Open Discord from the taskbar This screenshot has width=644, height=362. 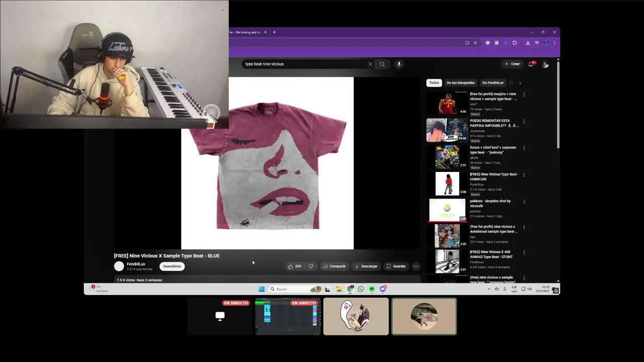pyautogui.click(x=383, y=289)
